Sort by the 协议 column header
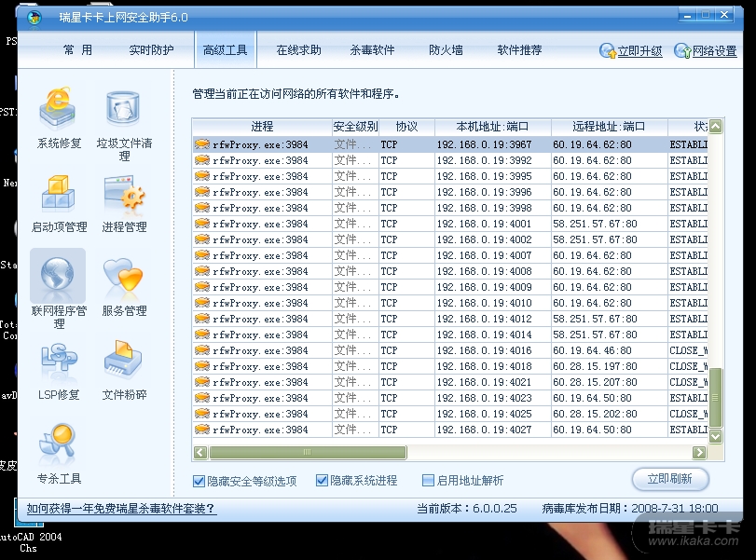 (x=407, y=127)
